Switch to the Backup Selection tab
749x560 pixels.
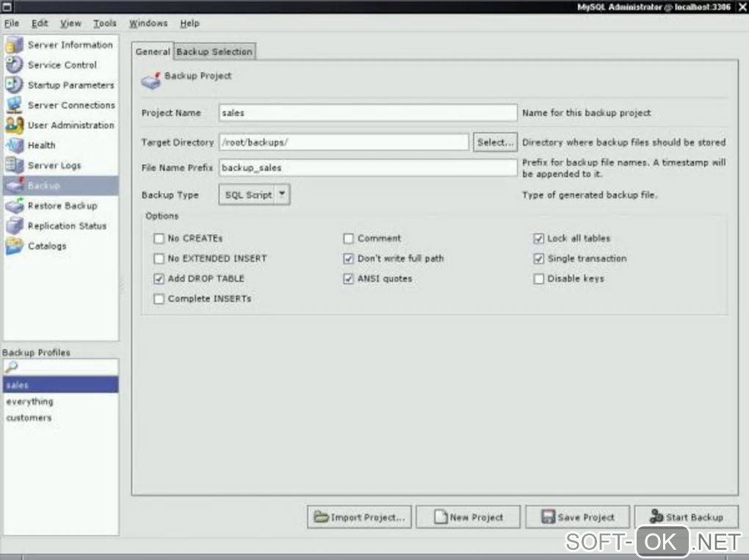(x=214, y=51)
